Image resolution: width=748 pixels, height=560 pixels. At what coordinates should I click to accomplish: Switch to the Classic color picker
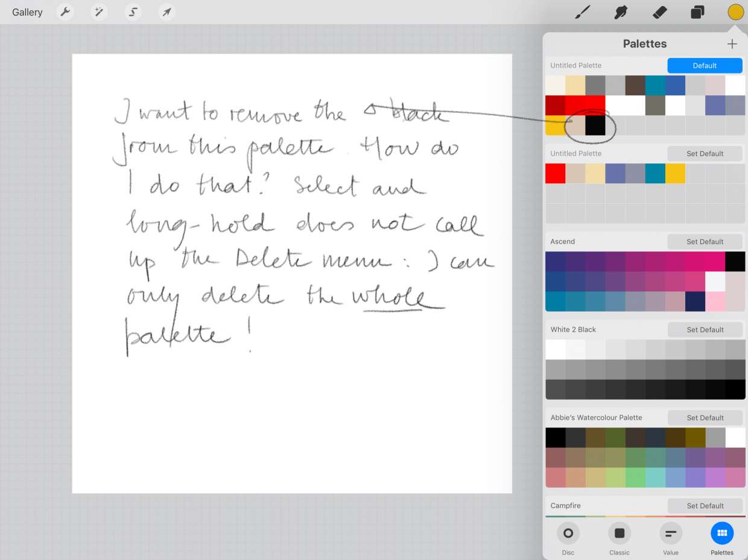[619, 533]
